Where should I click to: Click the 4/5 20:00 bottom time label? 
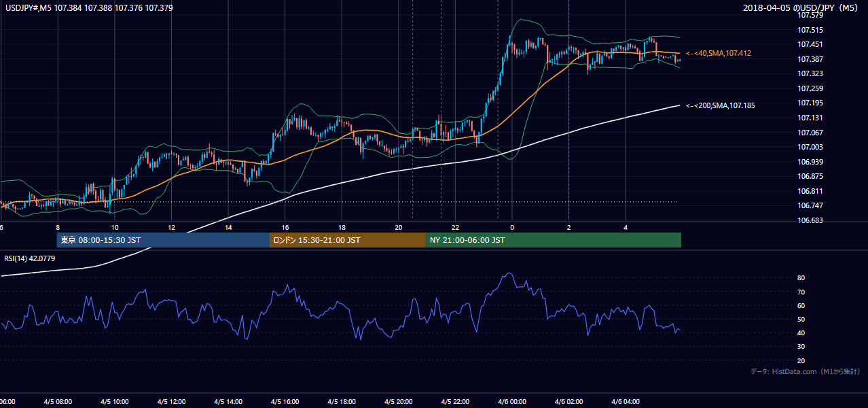click(x=399, y=402)
